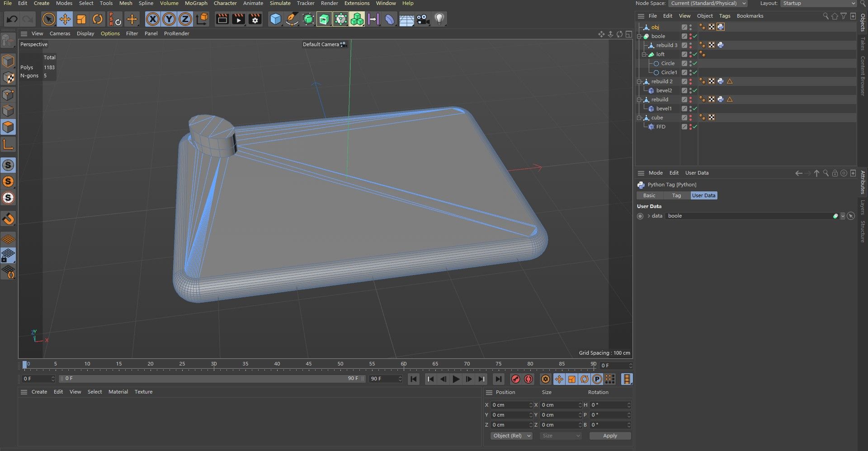Open the Extensions menu
The width and height of the screenshot is (868, 451).
(x=357, y=3)
